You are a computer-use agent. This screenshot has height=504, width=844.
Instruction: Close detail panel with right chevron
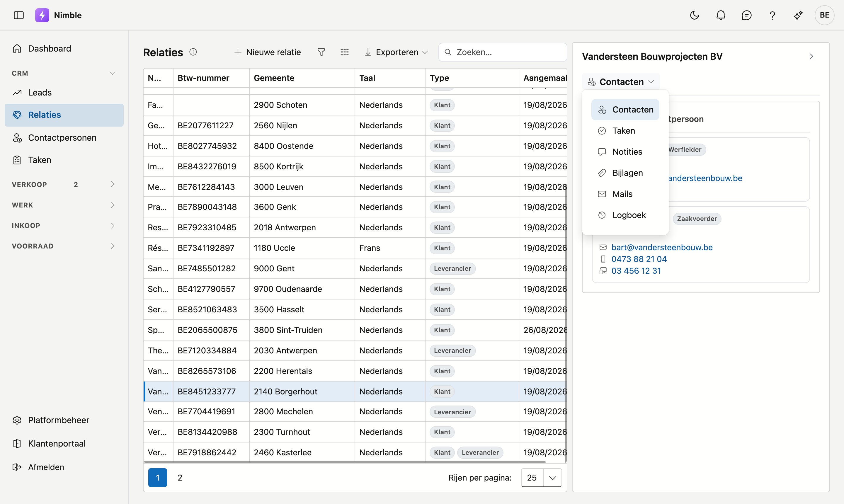click(x=811, y=56)
